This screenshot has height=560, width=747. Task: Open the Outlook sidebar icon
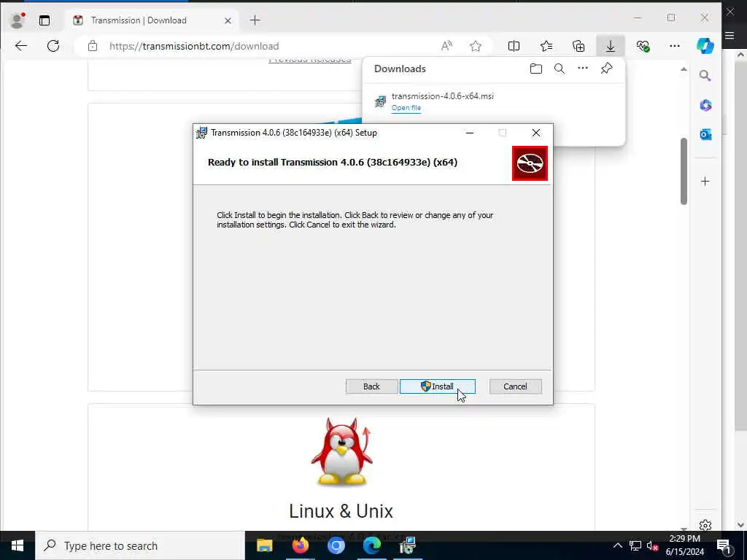705,135
